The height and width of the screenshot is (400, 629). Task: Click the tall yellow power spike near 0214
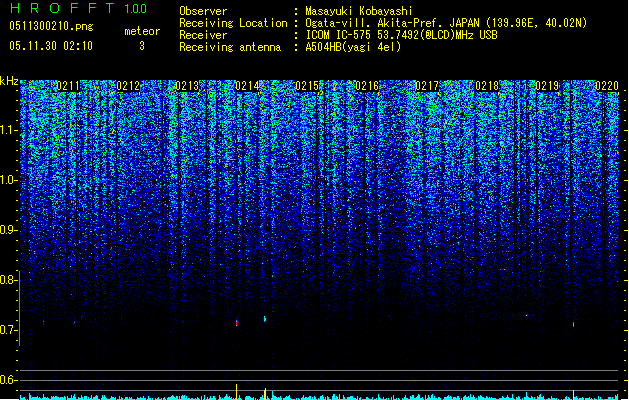[237, 392]
